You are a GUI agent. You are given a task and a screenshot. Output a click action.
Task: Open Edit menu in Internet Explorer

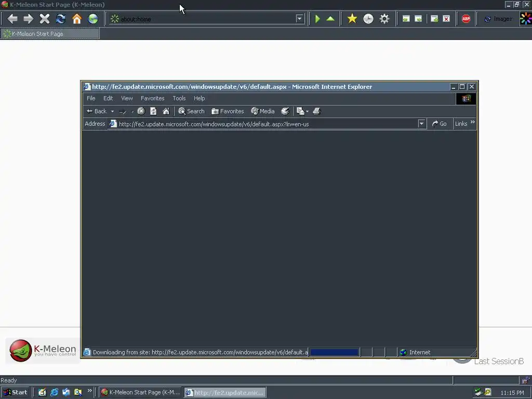(108, 98)
